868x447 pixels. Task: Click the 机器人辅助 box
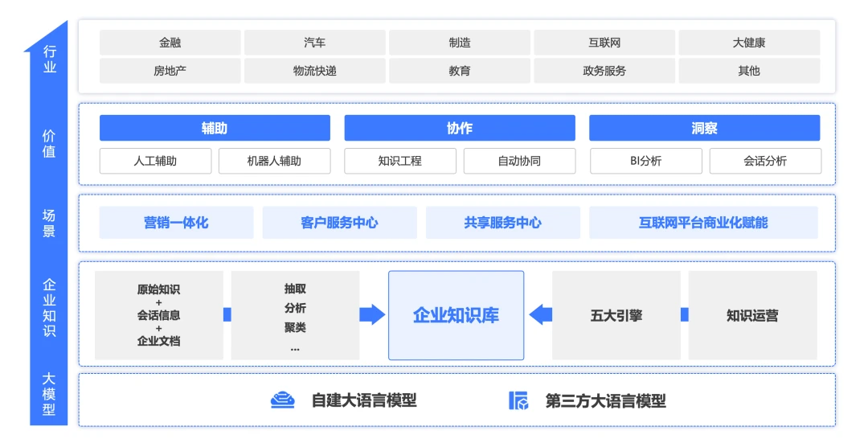275,161
